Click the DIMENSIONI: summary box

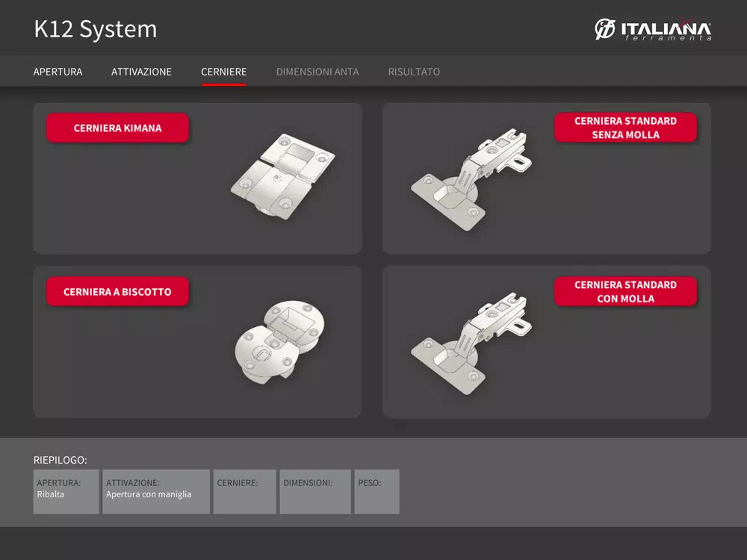coord(315,491)
